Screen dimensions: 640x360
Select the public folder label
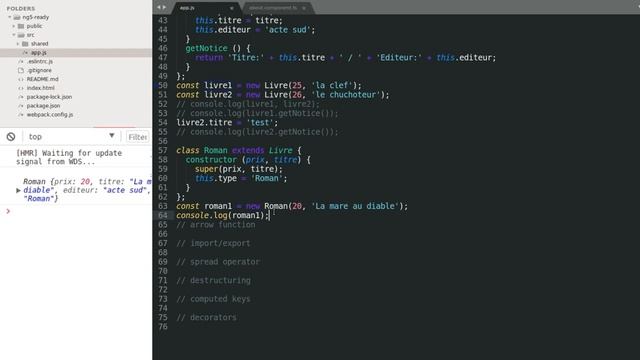click(34, 26)
